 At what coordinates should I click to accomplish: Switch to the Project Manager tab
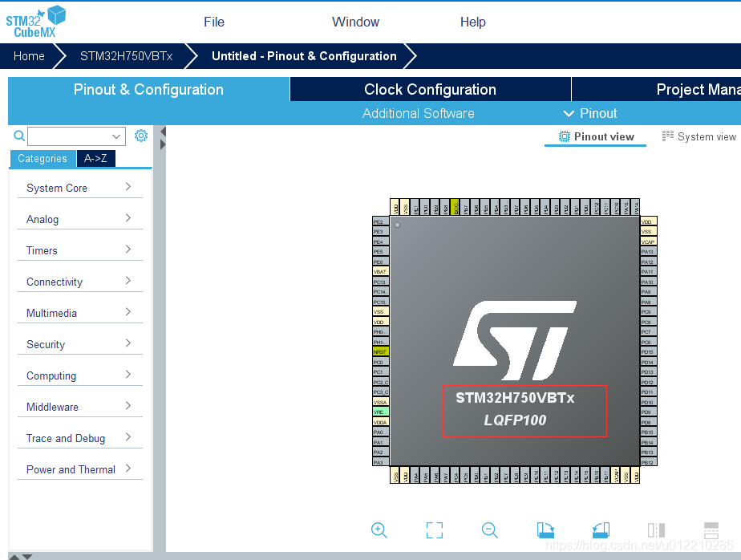(x=657, y=89)
